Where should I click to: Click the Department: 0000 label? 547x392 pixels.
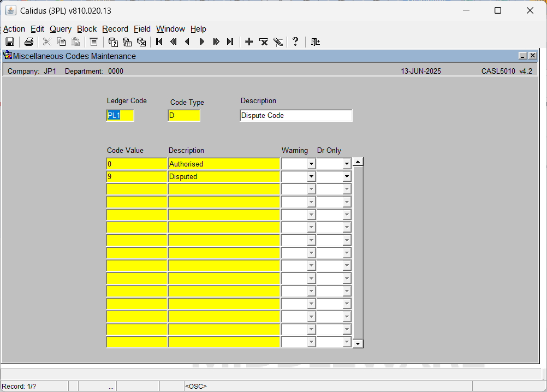pos(94,71)
